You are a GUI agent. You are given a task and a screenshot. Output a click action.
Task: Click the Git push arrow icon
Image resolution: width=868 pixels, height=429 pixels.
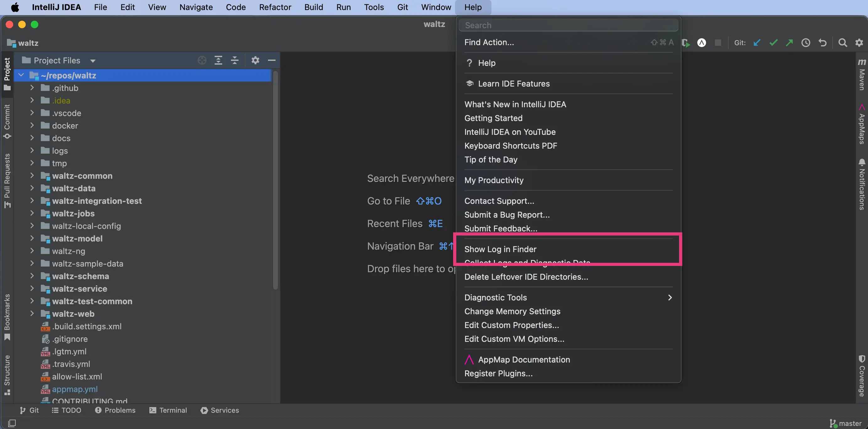[790, 42]
